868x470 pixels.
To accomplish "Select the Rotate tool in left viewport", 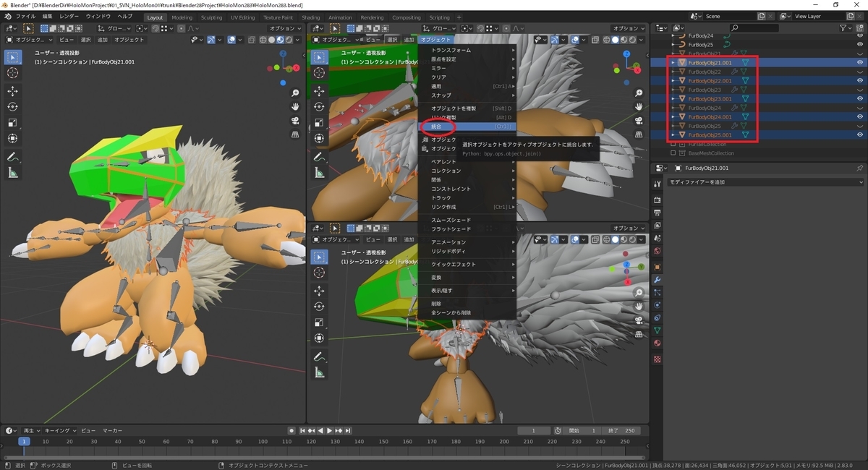I will coord(13,107).
